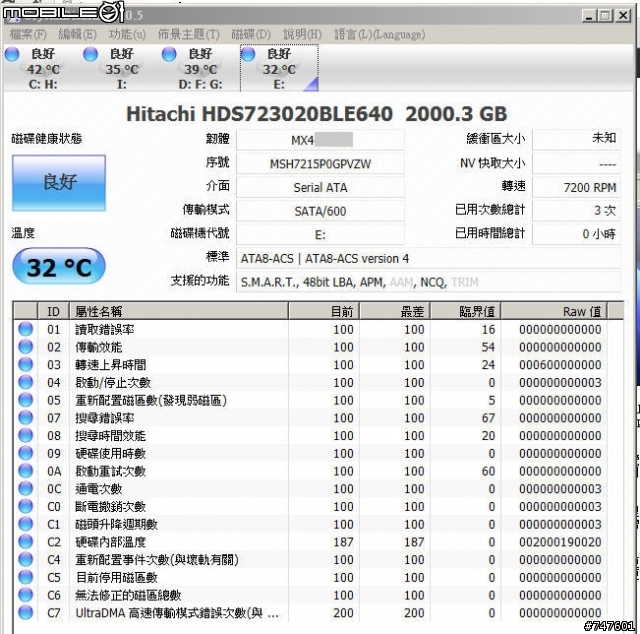Viewport: 640px width, 634px height.
Task: Open the 說明(H) menu
Action: (302, 34)
